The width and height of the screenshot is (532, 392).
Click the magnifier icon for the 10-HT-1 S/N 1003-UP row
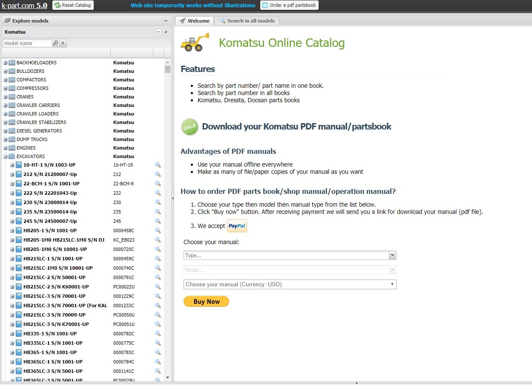coord(158,165)
